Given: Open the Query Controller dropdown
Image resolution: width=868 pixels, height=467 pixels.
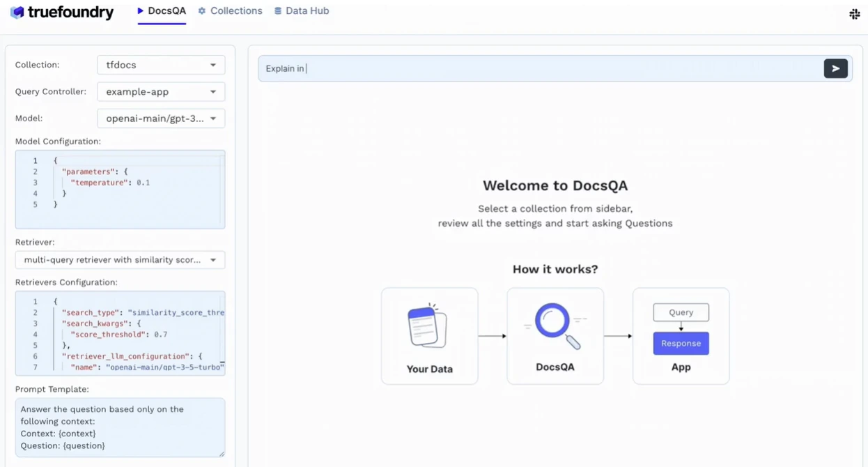Looking at the screenshot, I should [161, 91].
